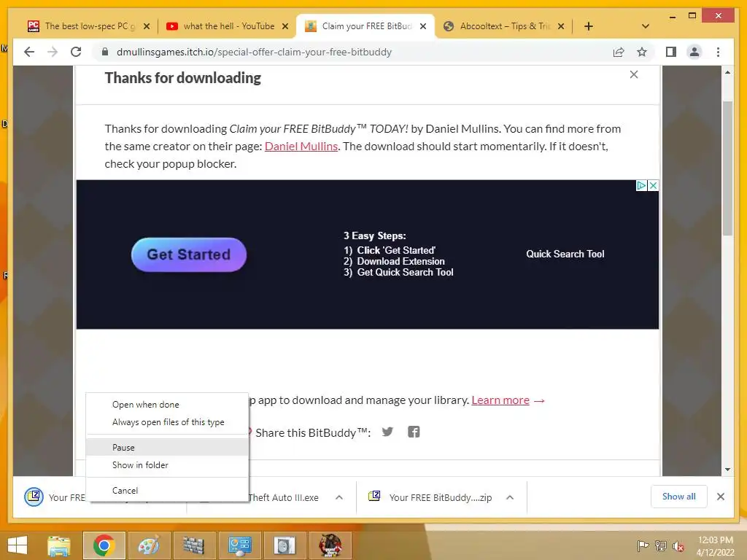Close the 'what the hell - YouTube' tab
This screenshot has height=560, width=747.
tap(285, 26)
